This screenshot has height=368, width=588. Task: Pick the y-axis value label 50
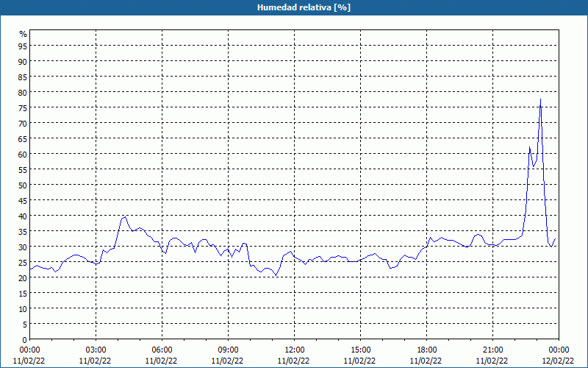point(23,185)
